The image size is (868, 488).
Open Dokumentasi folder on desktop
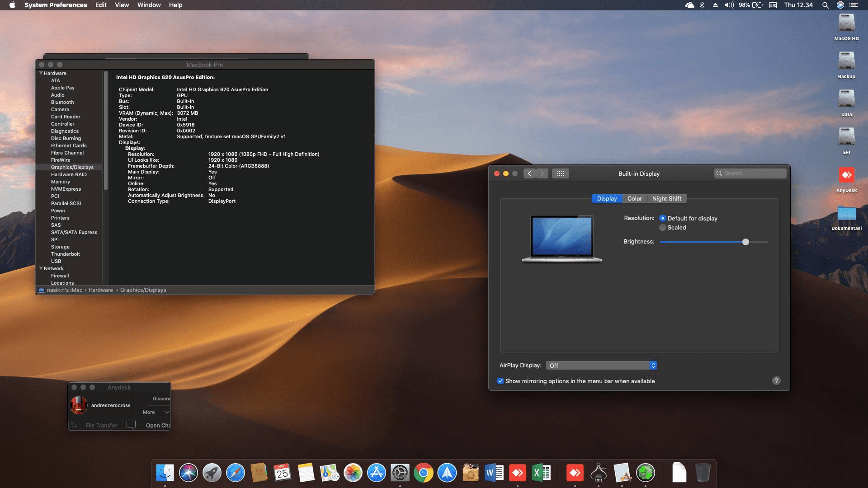[846, 217]
